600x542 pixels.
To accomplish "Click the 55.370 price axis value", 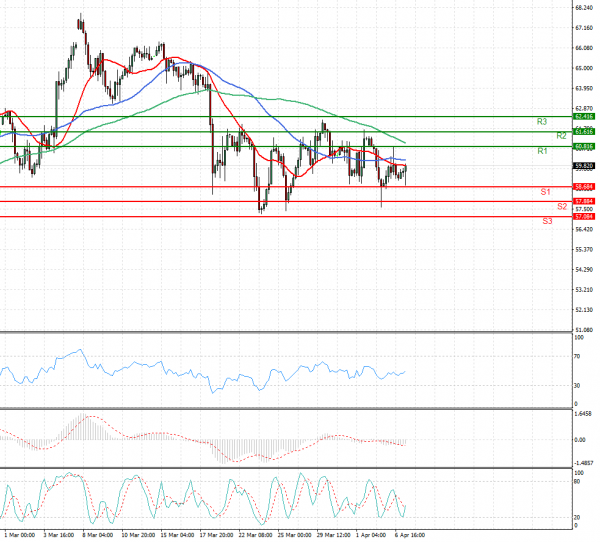I will 584,250.
